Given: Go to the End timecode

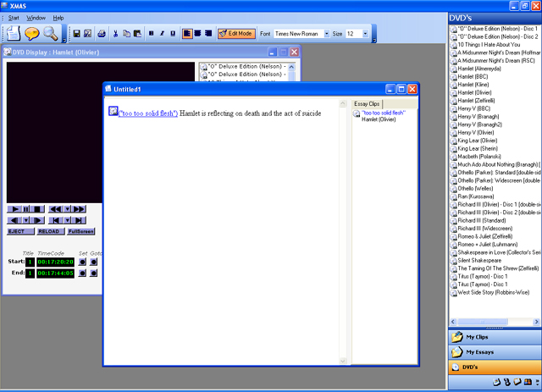Looking at the screenshot, I should (x=94, y=273).
